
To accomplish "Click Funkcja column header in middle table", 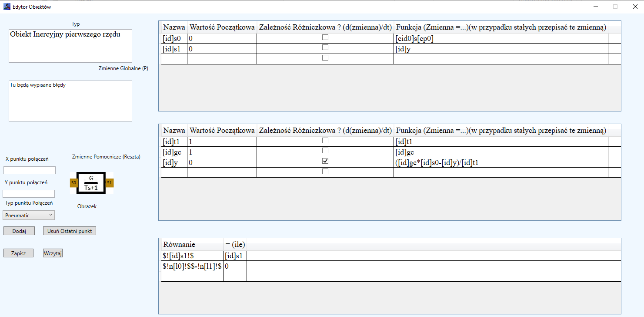I will [x=501, y=131].
